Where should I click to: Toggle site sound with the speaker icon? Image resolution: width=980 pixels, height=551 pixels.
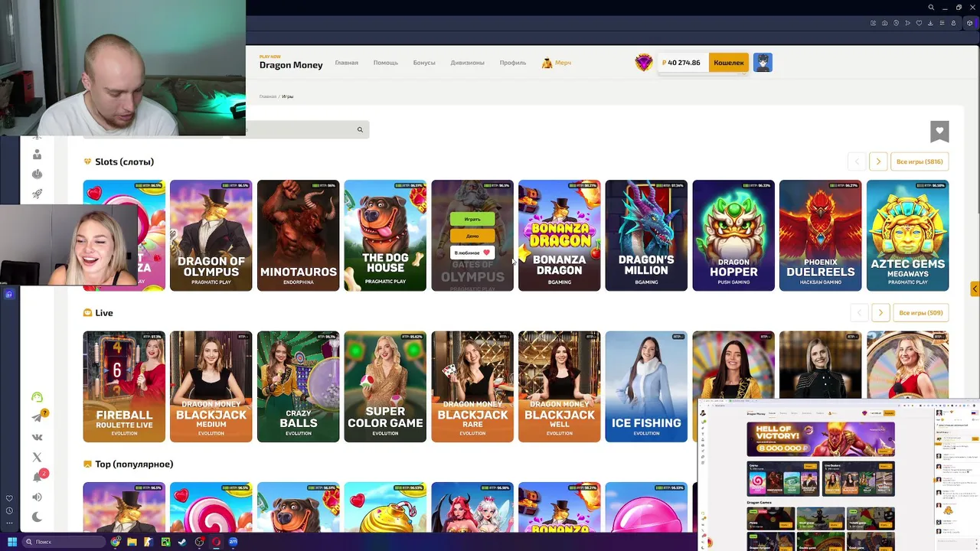(37, 497)
